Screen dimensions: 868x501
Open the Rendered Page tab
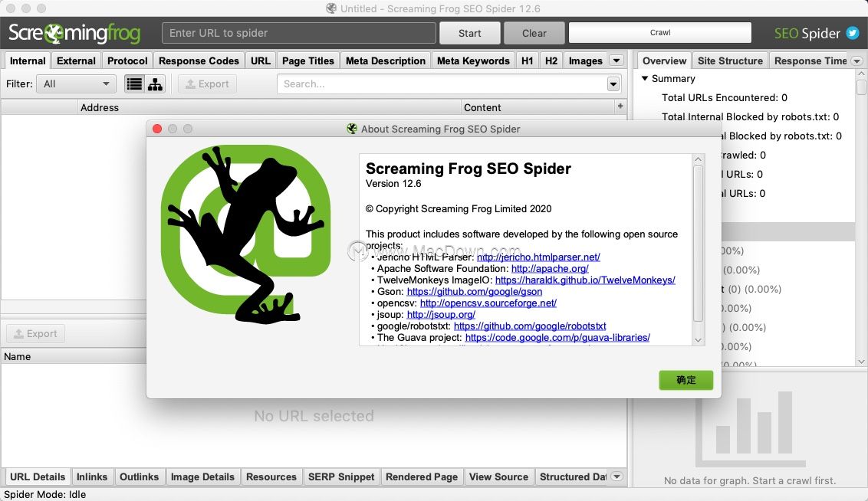click(422, 476)
